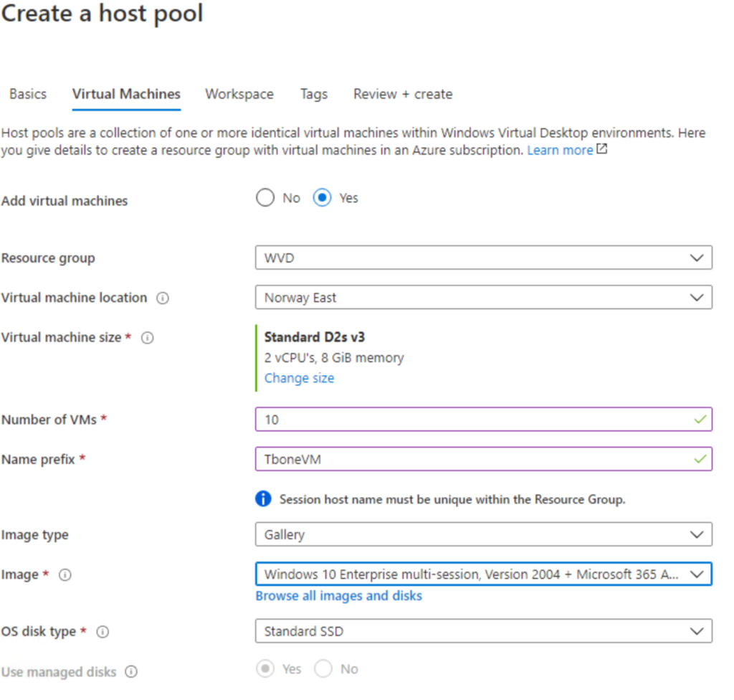The width and height of the screenshot is (734, 700).
Task: Click the Number of VMs field
Action: pyautogui.click(x=484, y=420)
